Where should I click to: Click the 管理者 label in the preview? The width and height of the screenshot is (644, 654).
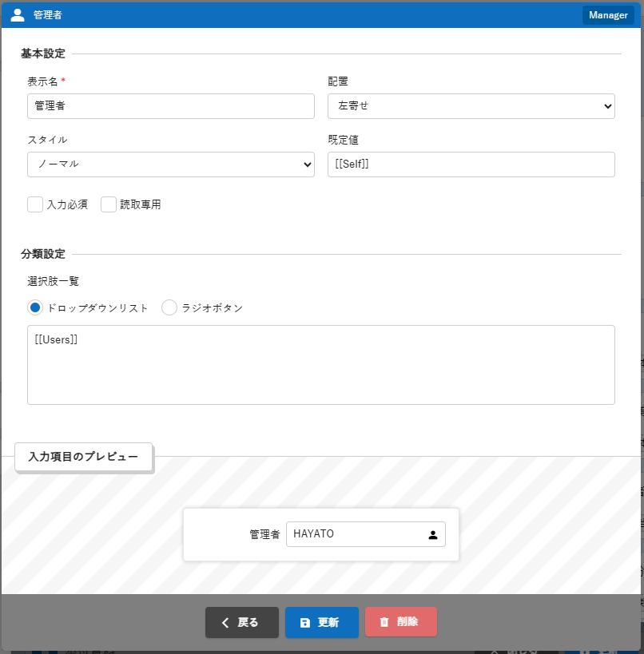click(264, 534)
